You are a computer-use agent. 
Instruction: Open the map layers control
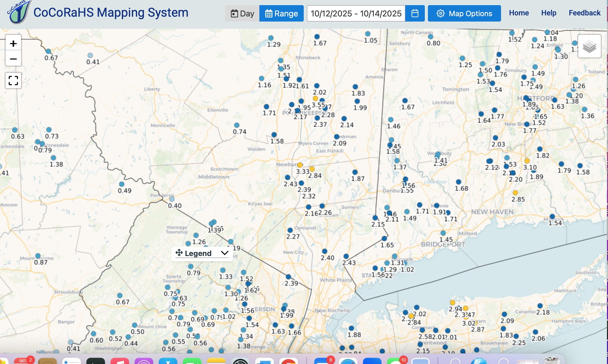pos(589,47)
